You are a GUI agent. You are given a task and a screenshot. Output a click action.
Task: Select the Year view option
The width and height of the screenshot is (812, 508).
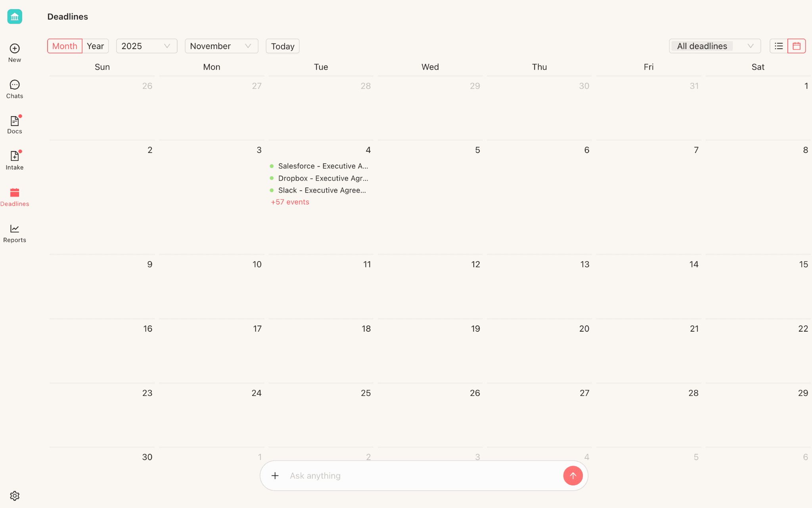click(x=96, y=46)
